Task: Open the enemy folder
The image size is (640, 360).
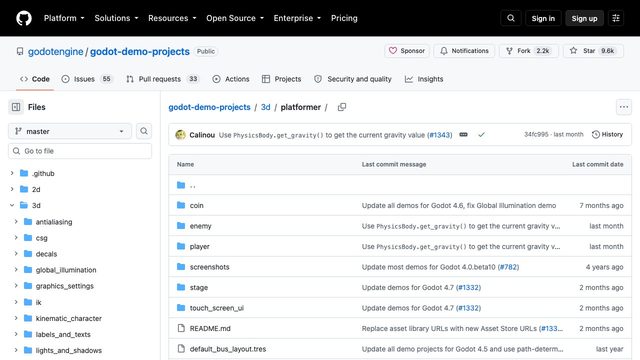Action: (200, 226)
